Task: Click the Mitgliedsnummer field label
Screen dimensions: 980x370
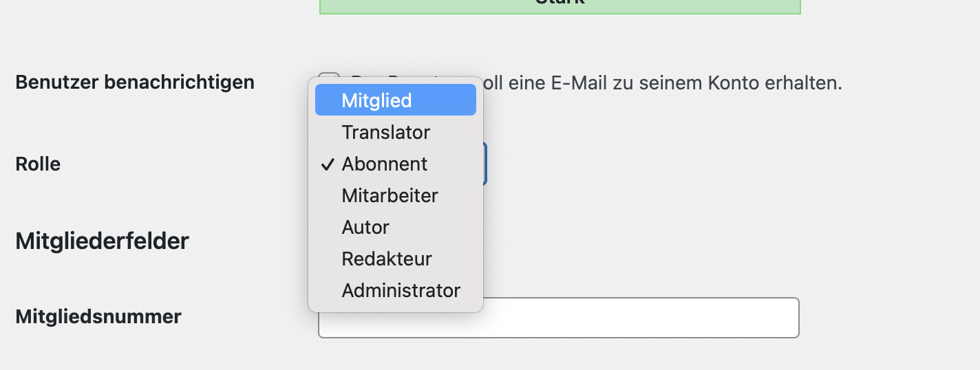Action: 98,316
